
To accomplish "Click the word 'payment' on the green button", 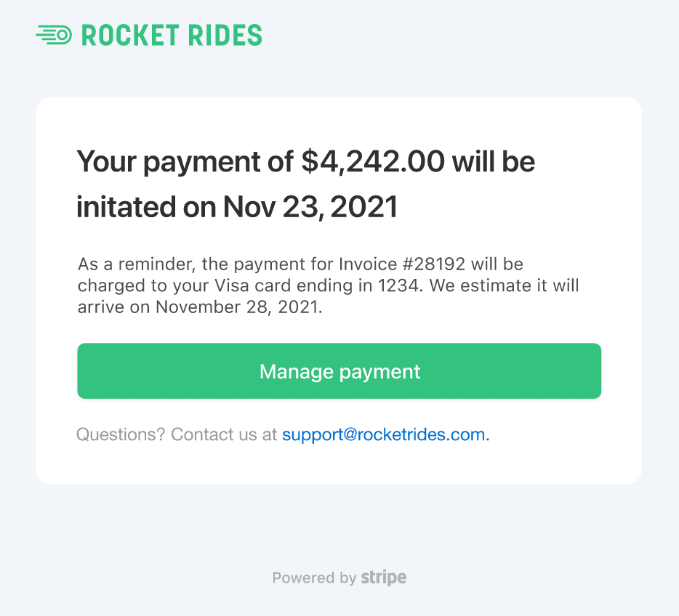I will point(379,372).
